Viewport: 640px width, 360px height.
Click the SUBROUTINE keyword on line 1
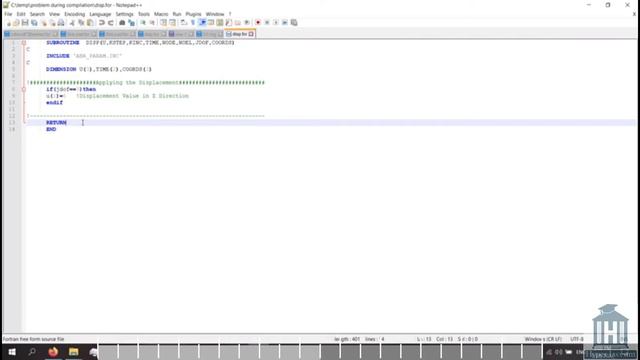click(x=62, y=43)
